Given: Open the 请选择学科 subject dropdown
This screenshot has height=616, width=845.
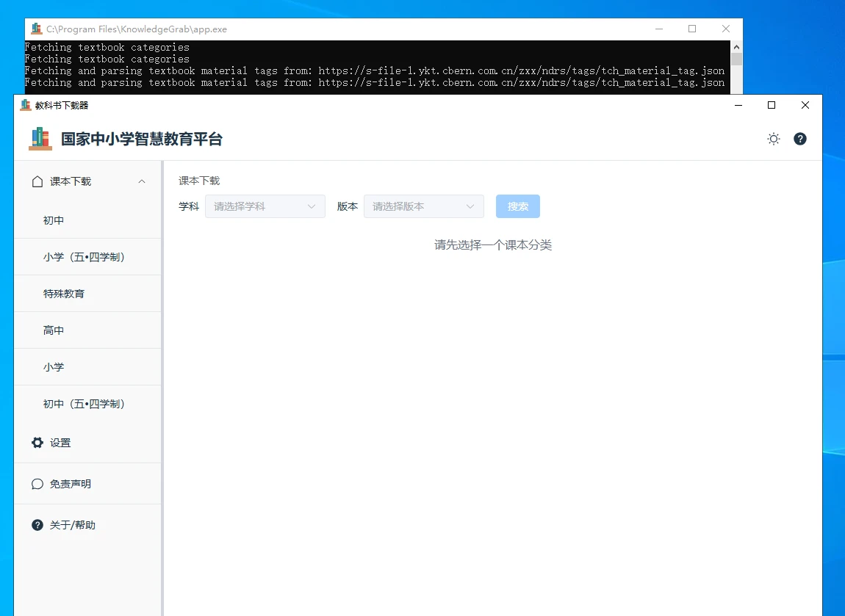Looking at the screenshot, I should 265,206.
